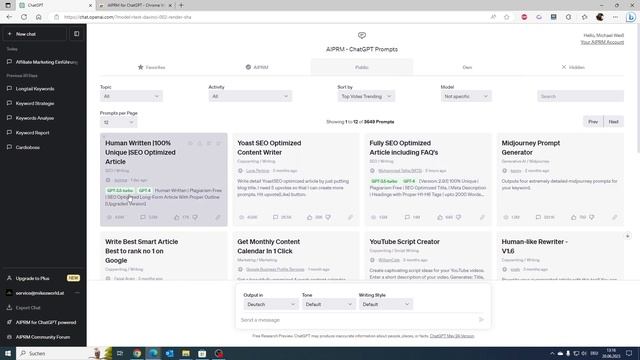Upvote the Yoast SEO Content Writer prompt
The width and height of the screenshot is (640, 360).
[x=309, y=217]
